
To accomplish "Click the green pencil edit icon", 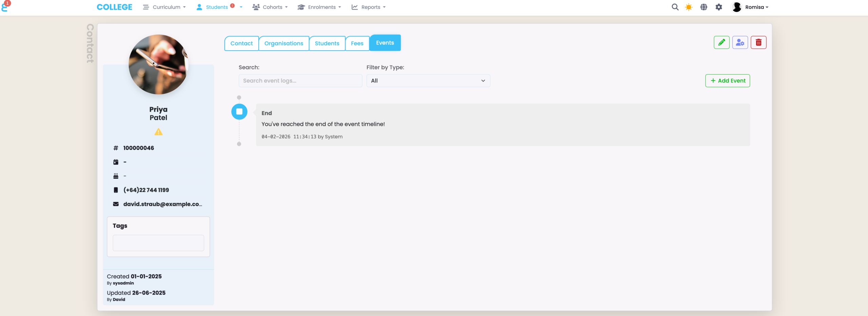I will click(721, 42).
